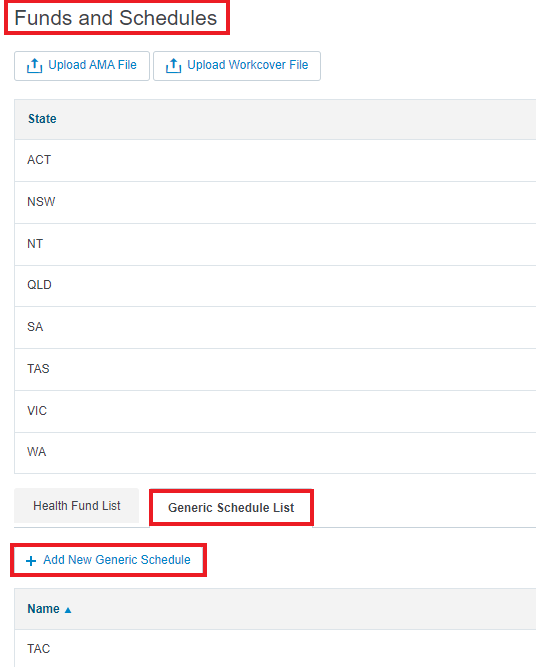This screenshot has width=536, height=667.
Task: Select the SA state row
Action: click(275, 327)
